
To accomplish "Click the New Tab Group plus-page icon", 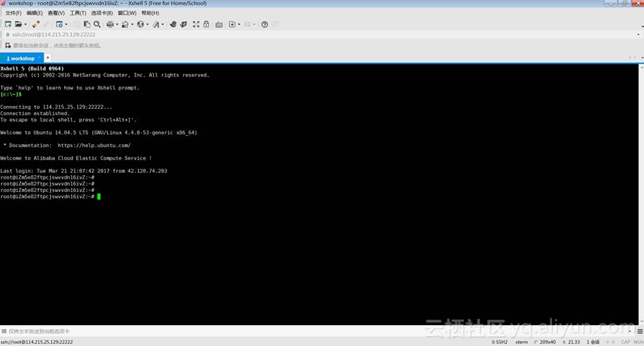I will pos(232,24).
